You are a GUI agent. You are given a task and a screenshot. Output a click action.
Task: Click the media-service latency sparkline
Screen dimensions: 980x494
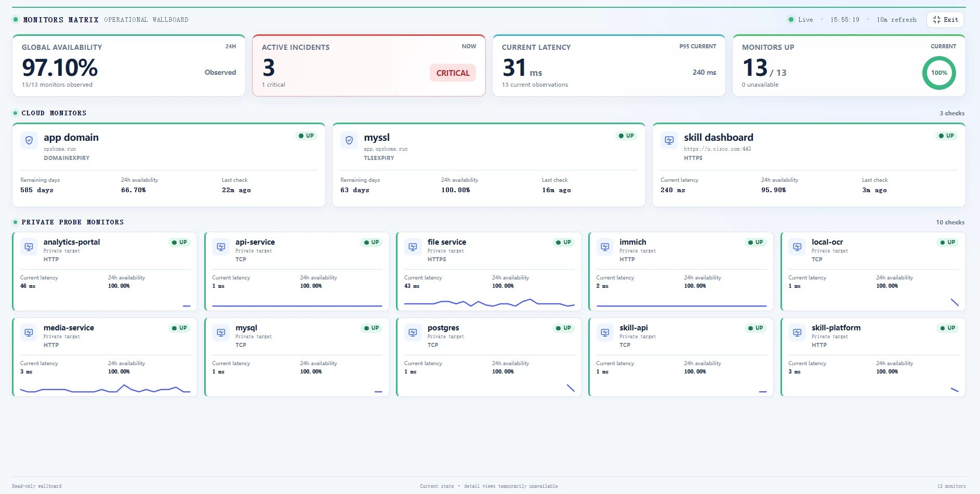click(x=105, y=389)
